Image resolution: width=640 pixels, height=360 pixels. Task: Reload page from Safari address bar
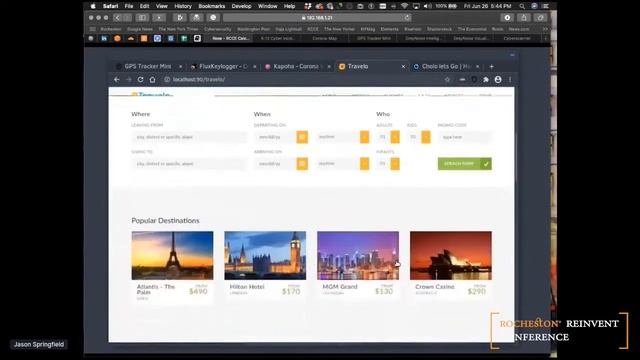[x=407, y=18]
